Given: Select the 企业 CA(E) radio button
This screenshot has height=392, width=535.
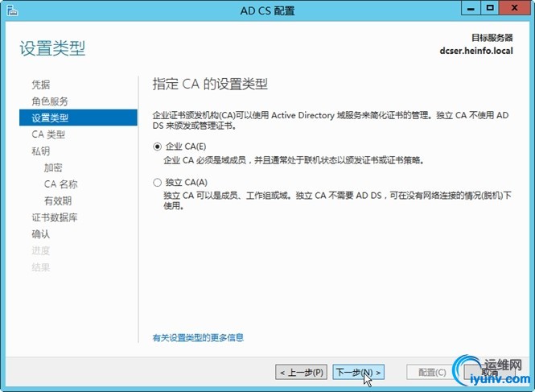Looking at the screenshot, I should (x=157, y=146).
